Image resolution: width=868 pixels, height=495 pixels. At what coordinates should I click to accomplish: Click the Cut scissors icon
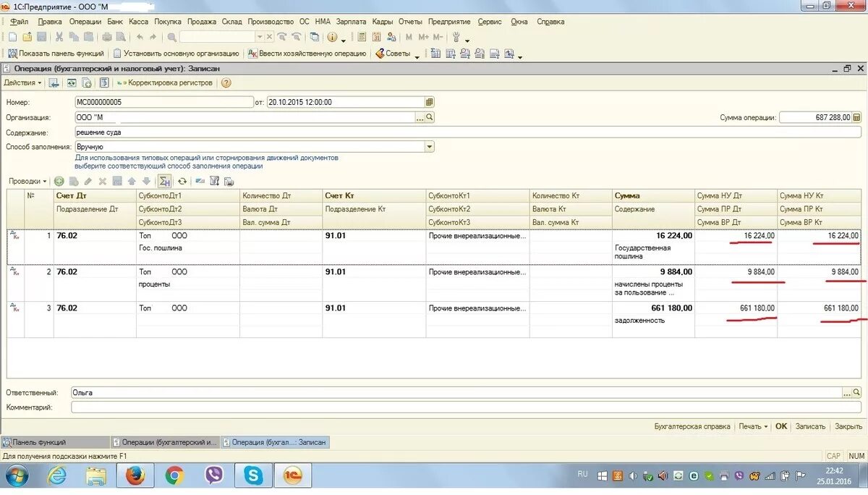click(x=59, y=37)
